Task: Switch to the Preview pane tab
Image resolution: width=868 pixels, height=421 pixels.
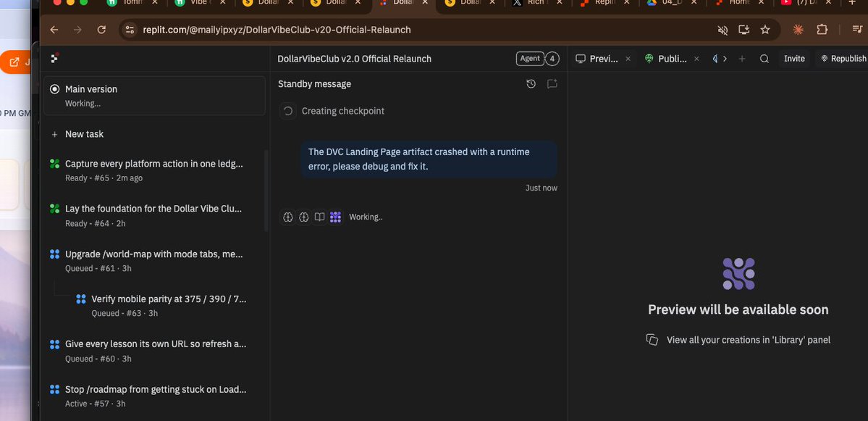Action: click(597, 59)
